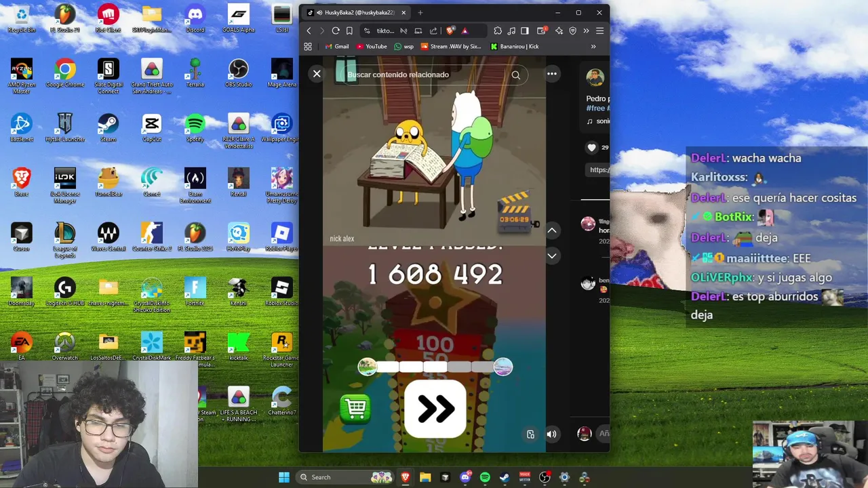Open the TikTok three-dot options menu
This screenshot has height=488, width=868.
coord(552,74)
